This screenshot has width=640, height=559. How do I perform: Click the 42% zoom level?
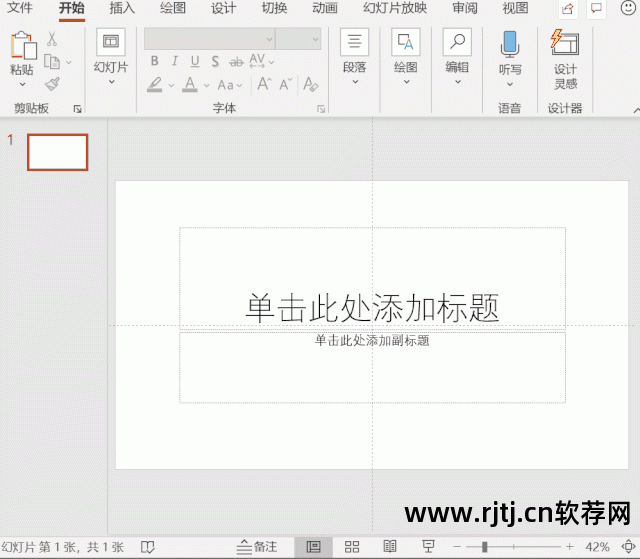point(597,547)
